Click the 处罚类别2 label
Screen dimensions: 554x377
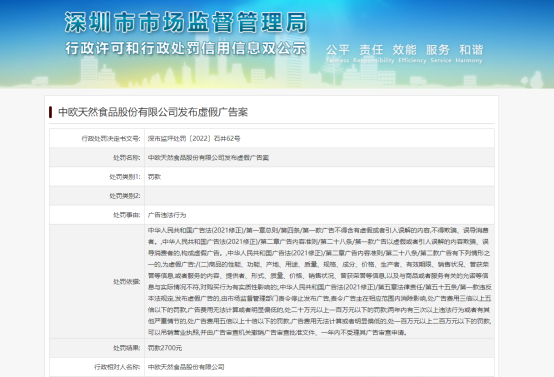[x=125, y=196]
